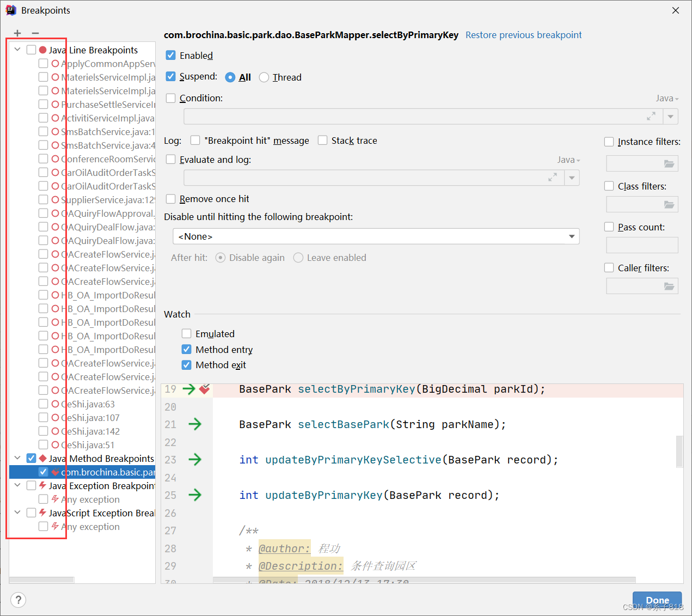
Task: Click the Restore previous breakpoint link
Action: (523, 34)
